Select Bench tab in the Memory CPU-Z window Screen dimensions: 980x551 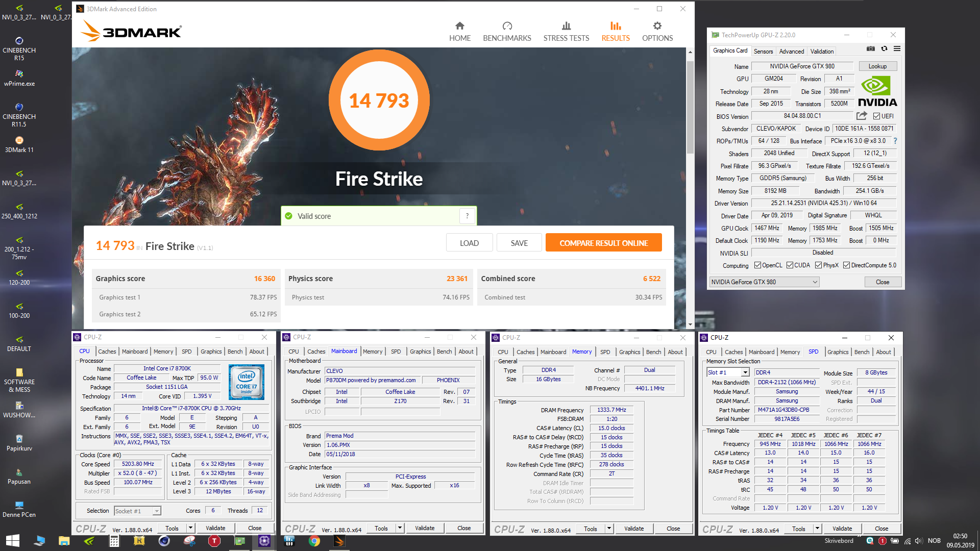click(x=653, y=352)
